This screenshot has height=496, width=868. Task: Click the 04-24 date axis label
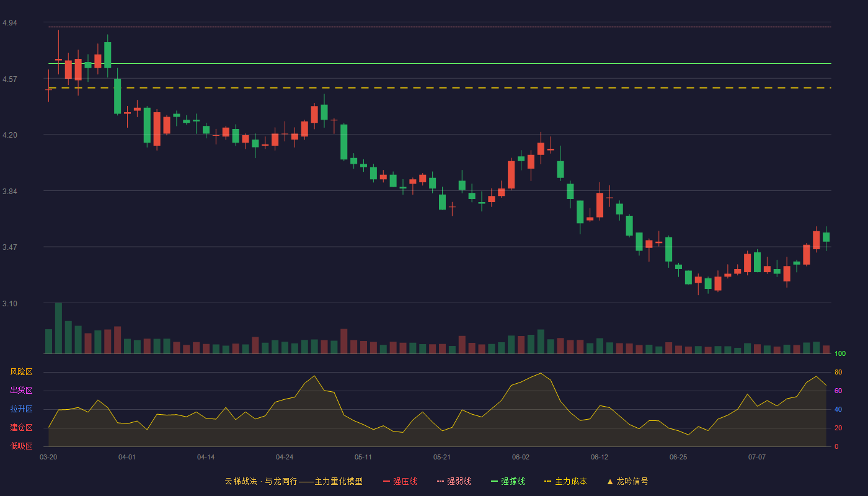pos(285,457)
